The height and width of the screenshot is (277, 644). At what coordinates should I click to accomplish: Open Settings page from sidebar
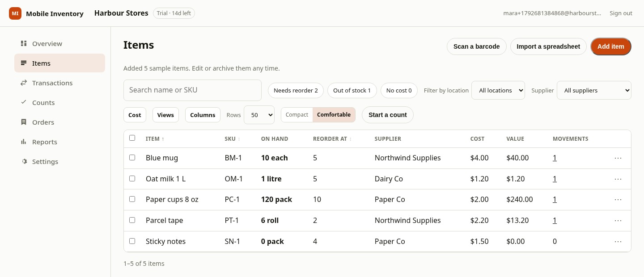point(59,161)
